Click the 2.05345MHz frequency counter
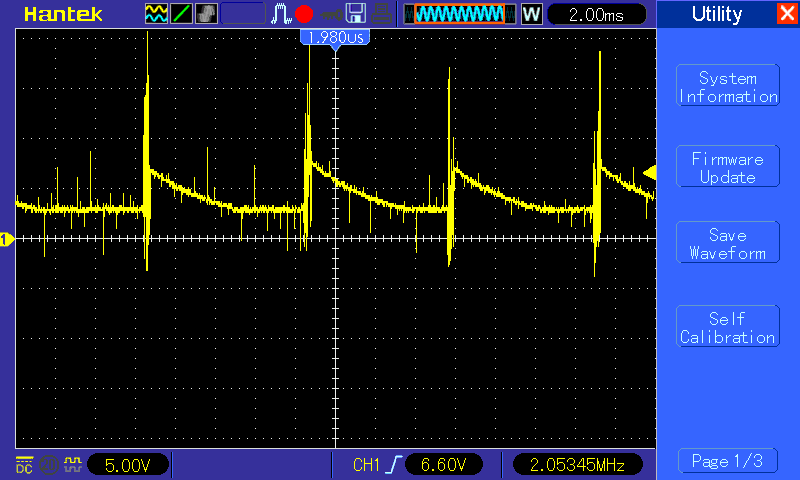 (x=577, y=465)
